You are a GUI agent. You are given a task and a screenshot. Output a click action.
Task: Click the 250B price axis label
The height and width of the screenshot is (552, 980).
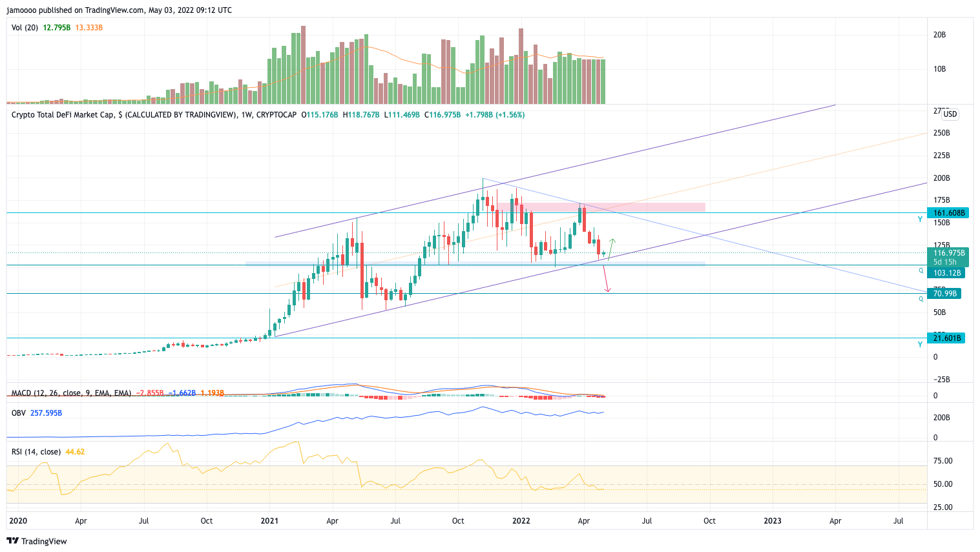pyautogui.click(x=941, y=133)
